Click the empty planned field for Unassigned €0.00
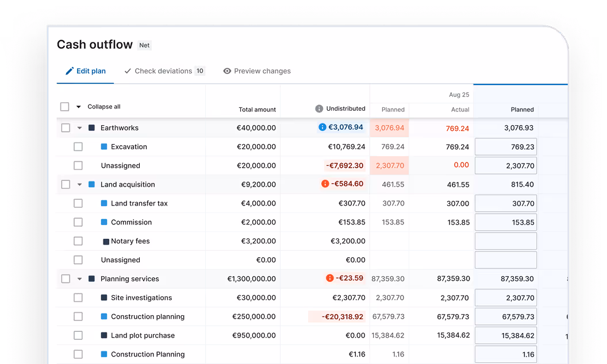Image resolution: width=607 pixels, height=364 pixels. (x=506, y=260)
